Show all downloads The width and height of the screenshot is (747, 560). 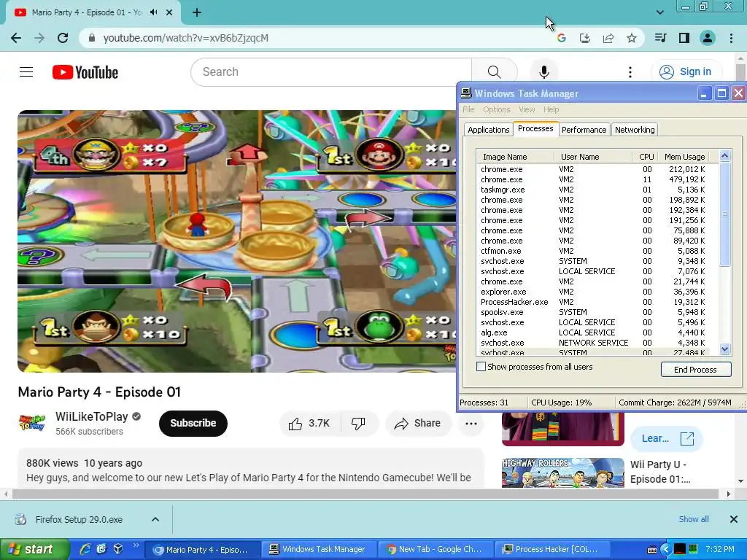[x=694, y=519]
